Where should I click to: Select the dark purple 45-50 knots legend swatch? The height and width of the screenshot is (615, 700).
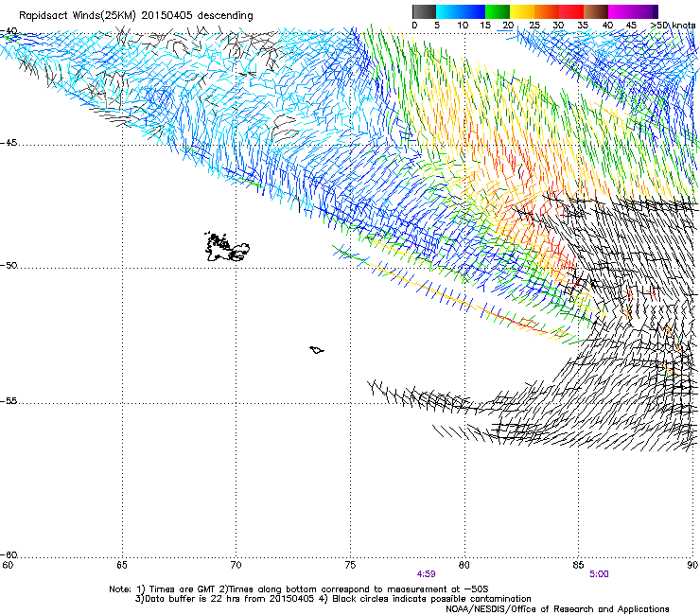point(646,11)
